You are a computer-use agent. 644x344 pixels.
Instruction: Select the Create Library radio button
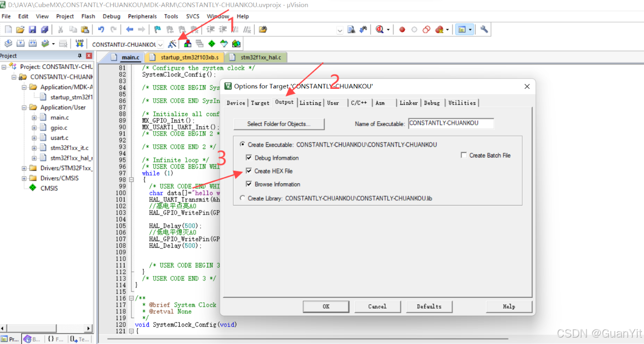pyautogui.click(x=243, y=198)
